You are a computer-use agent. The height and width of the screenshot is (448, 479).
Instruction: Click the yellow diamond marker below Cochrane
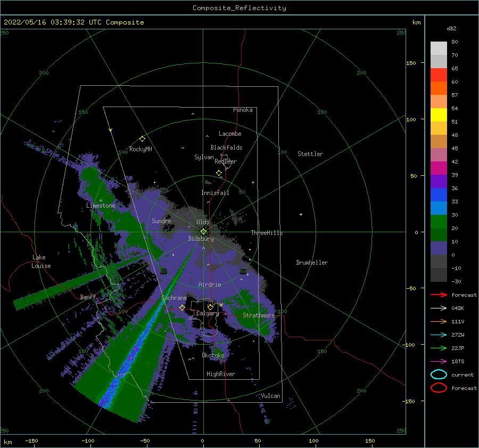tap(182, 307)
